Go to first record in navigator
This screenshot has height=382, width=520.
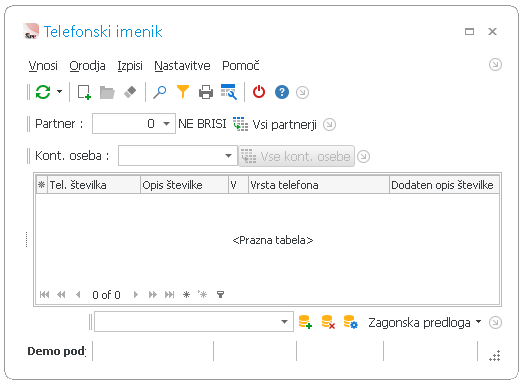[44, 295]
